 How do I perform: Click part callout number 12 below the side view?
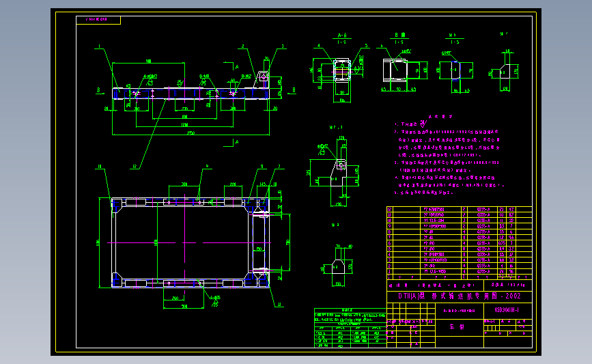(x=135, y=167)
